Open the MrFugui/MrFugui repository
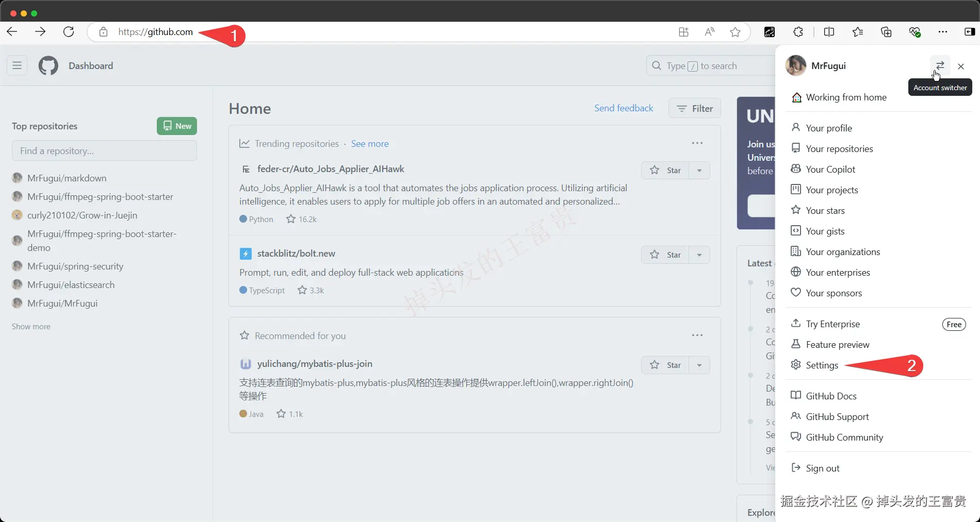The height and width of the screenshot is (522, 980). point(62,303)
